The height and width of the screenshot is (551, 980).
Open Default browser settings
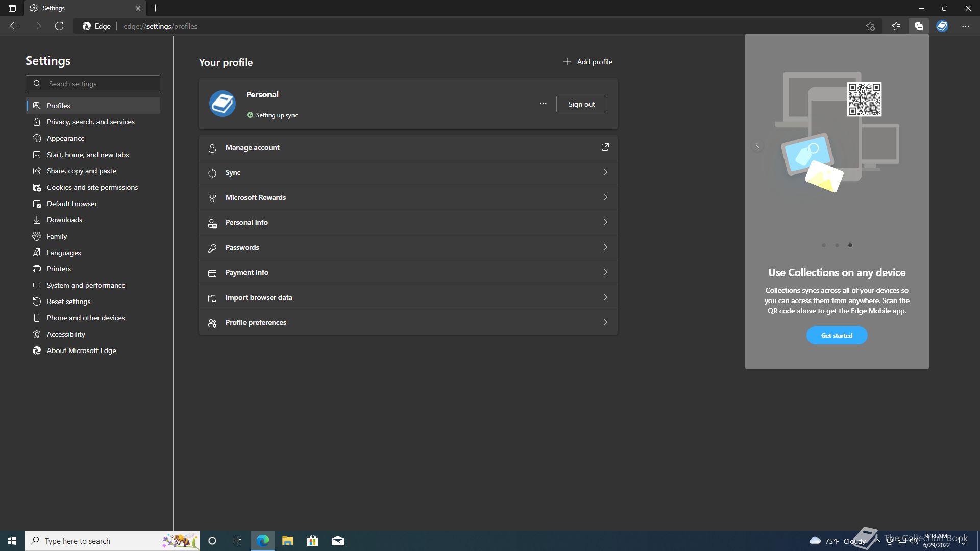(x=93, y=204)
